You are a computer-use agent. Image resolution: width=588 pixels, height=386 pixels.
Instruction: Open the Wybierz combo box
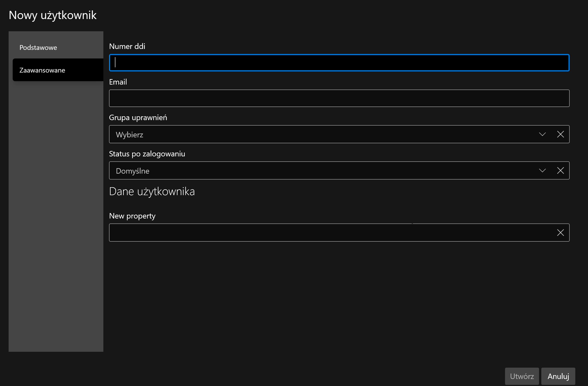tap(321, 134)
